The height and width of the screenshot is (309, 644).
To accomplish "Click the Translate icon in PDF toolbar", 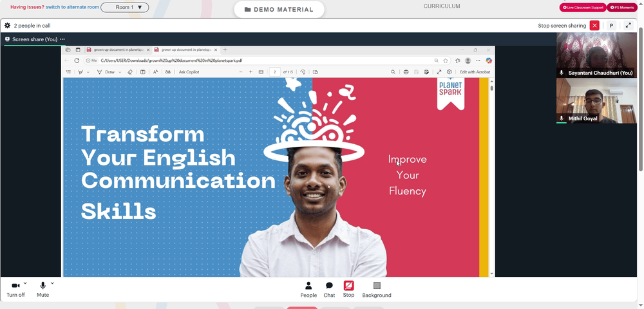I will pos(167,72).
